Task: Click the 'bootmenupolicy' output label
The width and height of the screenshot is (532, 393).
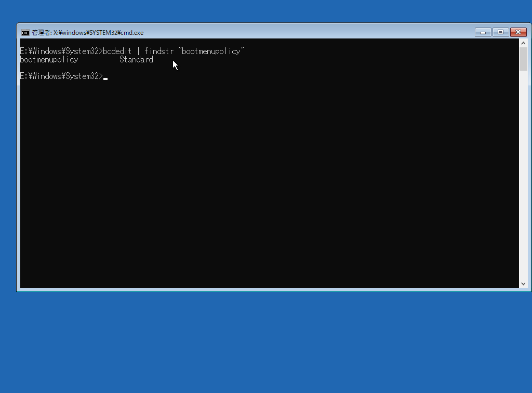Action: click(x=49, y=60)
